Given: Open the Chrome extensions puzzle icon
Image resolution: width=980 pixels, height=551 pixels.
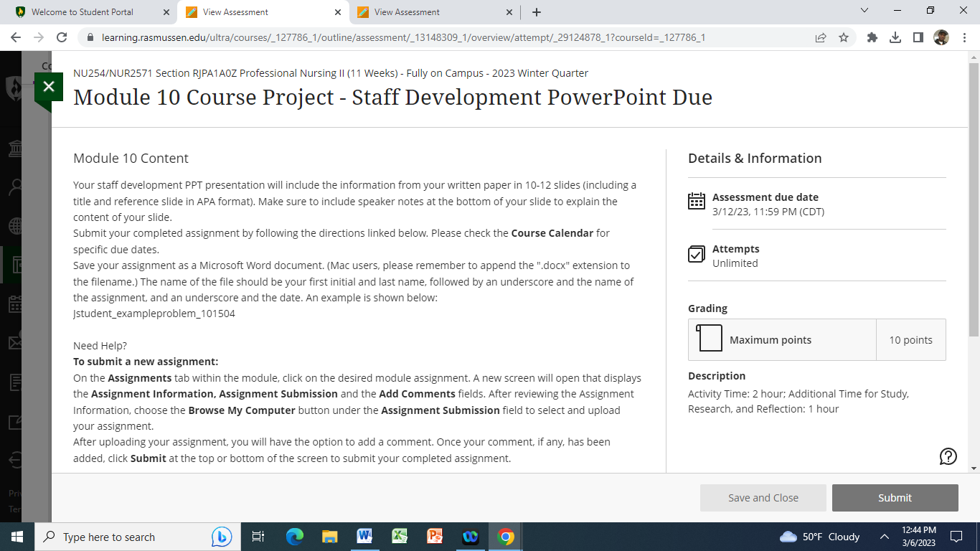Looking at the screenshot, I should pos(872,37).
